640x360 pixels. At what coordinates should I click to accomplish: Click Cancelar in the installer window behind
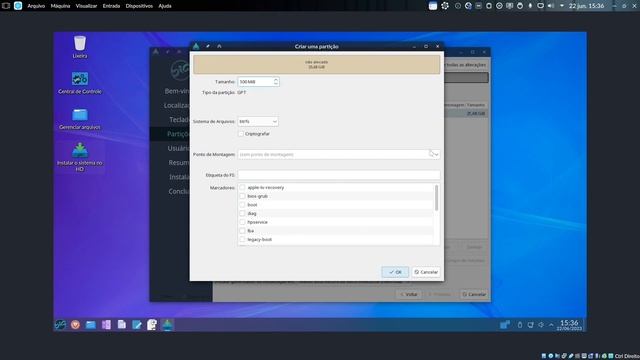[x=474, y=294]
